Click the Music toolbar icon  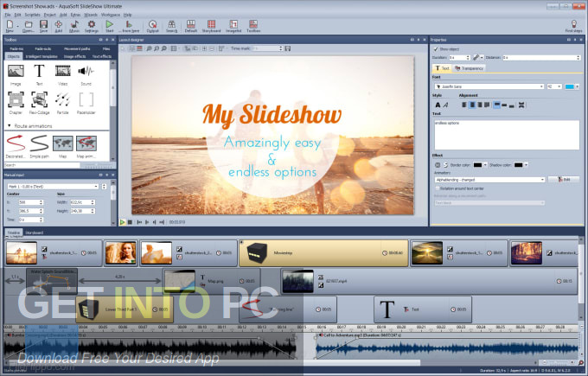point(74,26)
